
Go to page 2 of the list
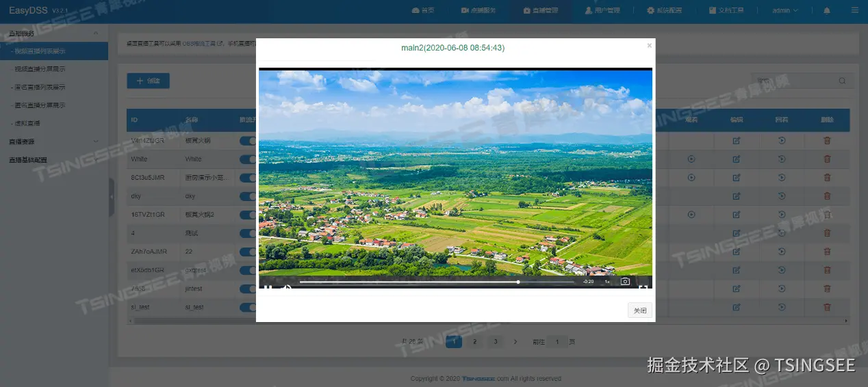click(474, 341)
